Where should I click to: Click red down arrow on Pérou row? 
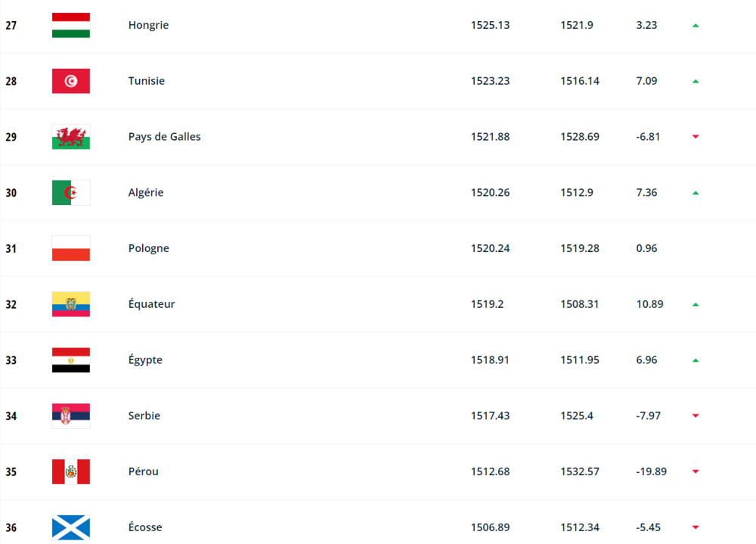696,471
